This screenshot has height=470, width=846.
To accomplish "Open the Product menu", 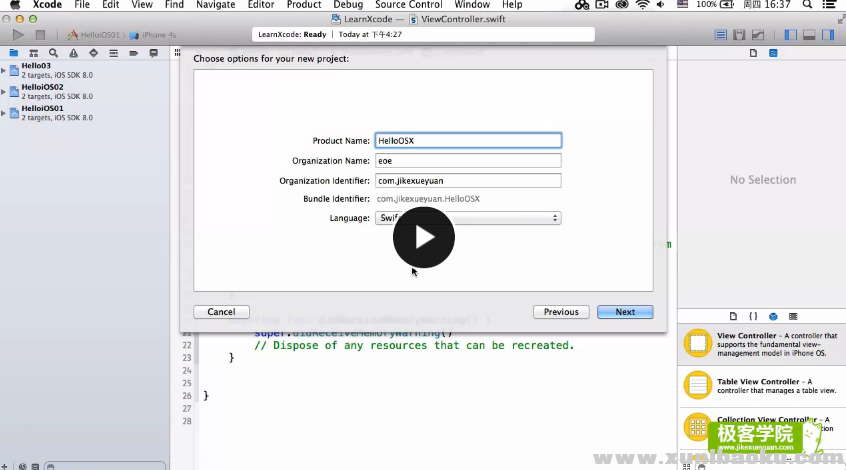I will point(304,5).
